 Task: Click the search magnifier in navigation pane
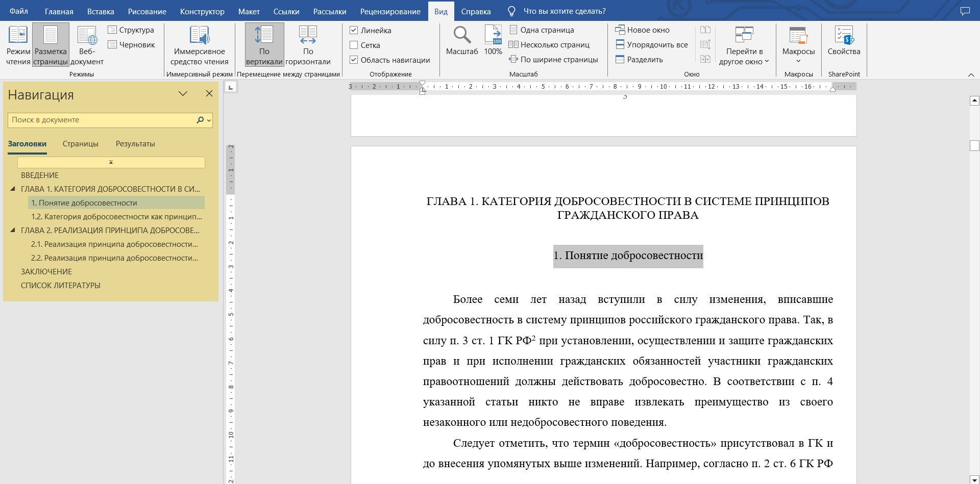[x=200, y=120]
